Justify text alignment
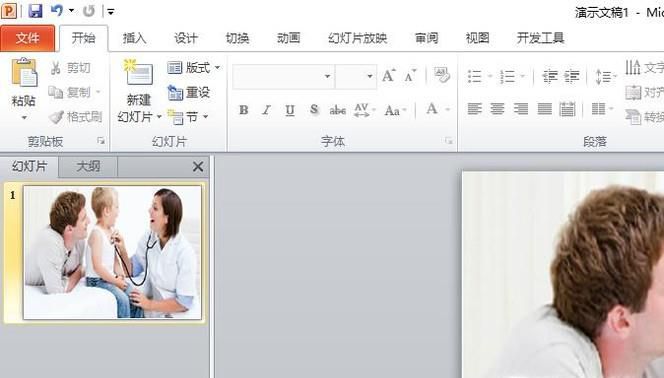 pyautogui.click(x=544, y=109)
